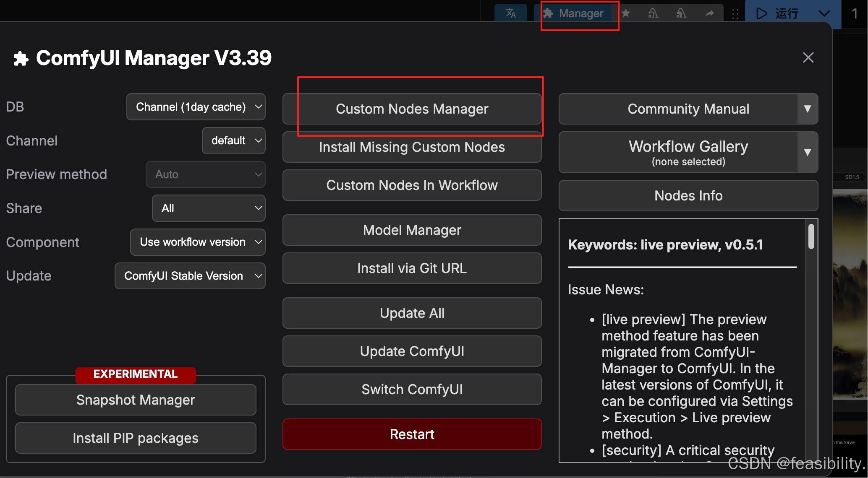Click the first vacuum unload models icon
868x478 pixels.
pyautogui.click(x=653, y=13)
